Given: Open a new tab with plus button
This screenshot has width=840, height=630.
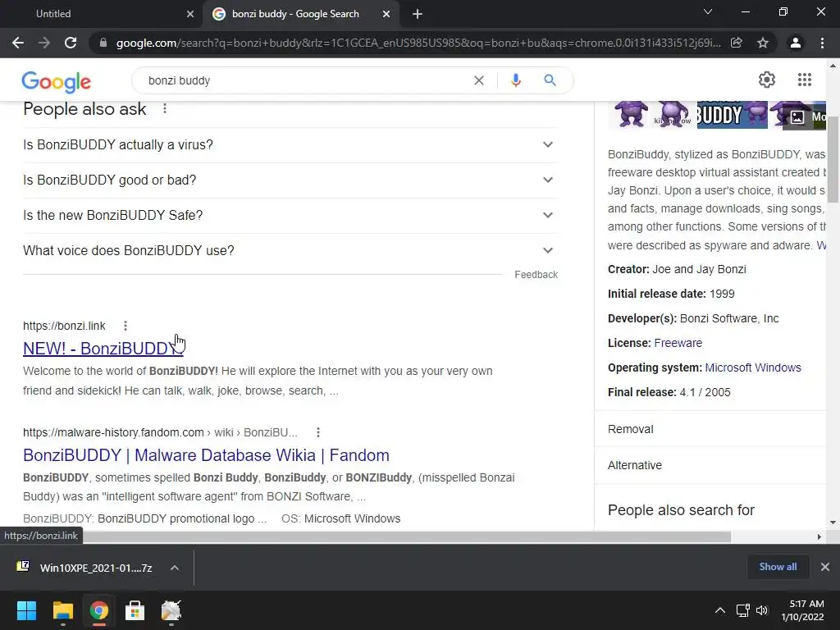Looking at the screenshot, I should (418, 14).
